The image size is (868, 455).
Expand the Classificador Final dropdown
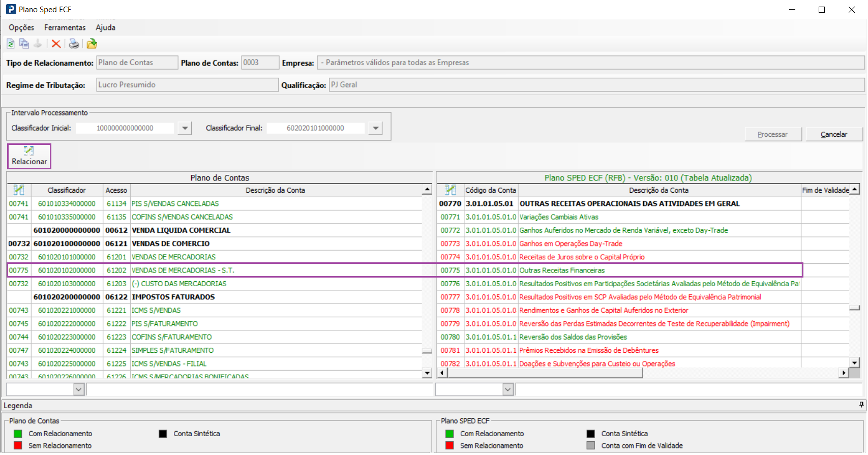375,128
